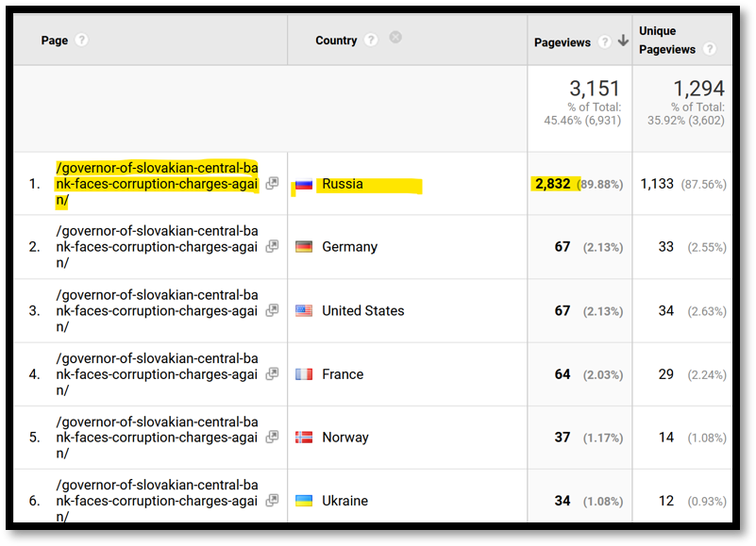Open page link in row 1 Russia
Image resolution: width=756 pixels, height=546 pixels.
point(158,184)
